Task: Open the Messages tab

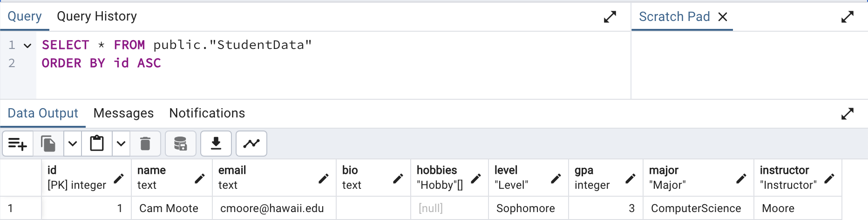Action: [x=123, y=113]
